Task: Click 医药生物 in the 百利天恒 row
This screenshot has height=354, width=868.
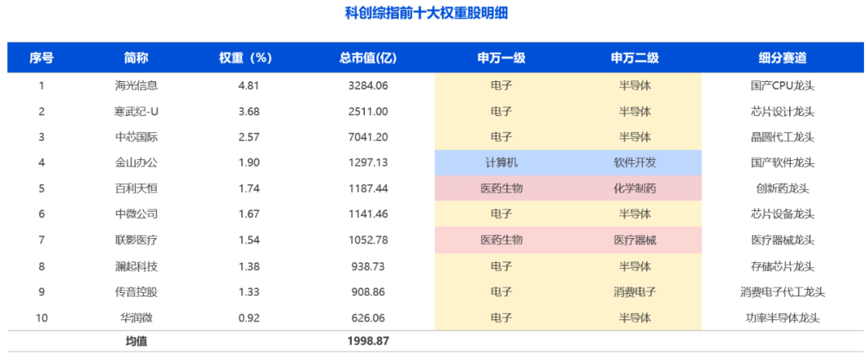Action: click(x=502, y=189)
